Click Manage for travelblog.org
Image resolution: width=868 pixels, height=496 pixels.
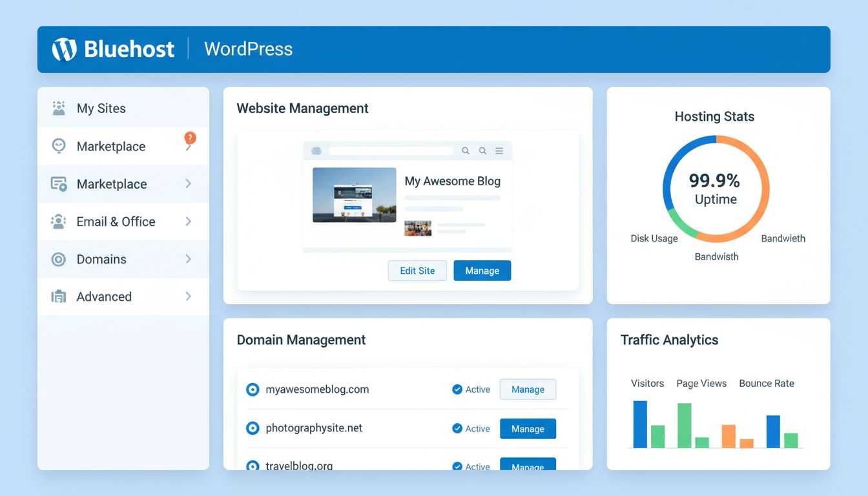coord(528,464)
